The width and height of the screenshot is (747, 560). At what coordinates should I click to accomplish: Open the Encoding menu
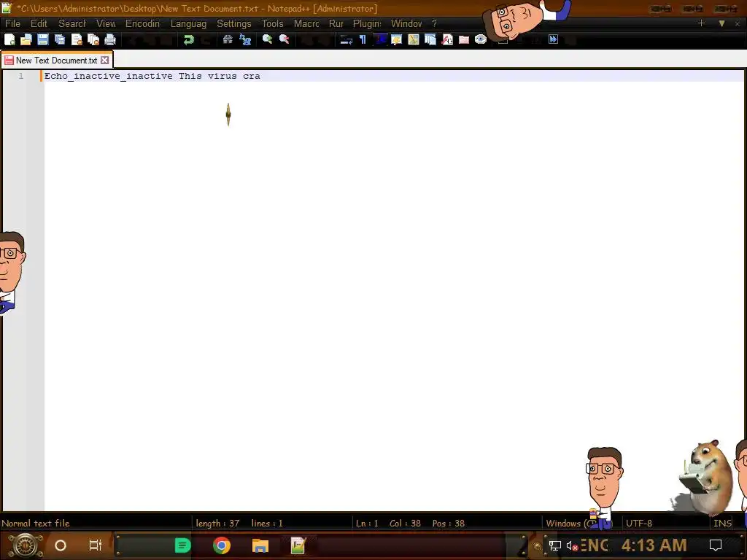point(142,24)
